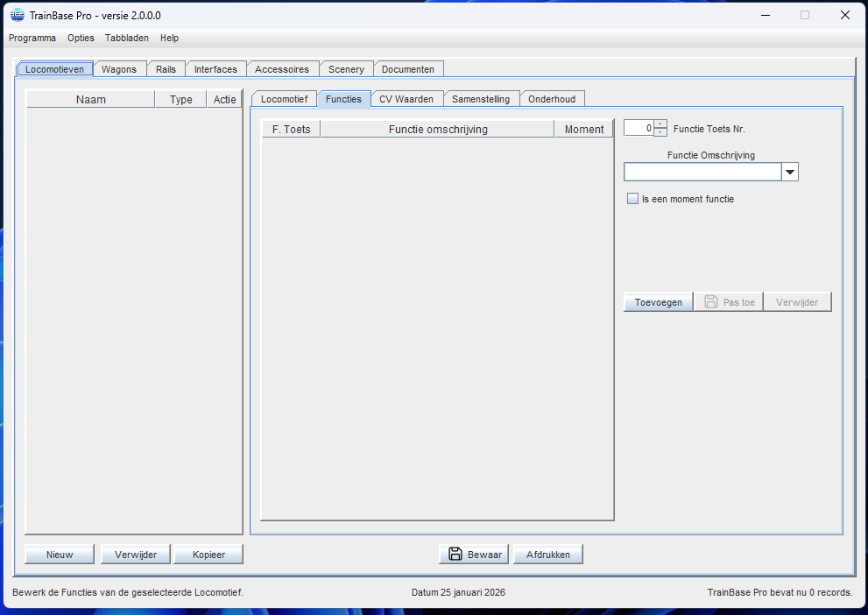
Task: Click the Afdrukken button
Action: pos(548,555)
